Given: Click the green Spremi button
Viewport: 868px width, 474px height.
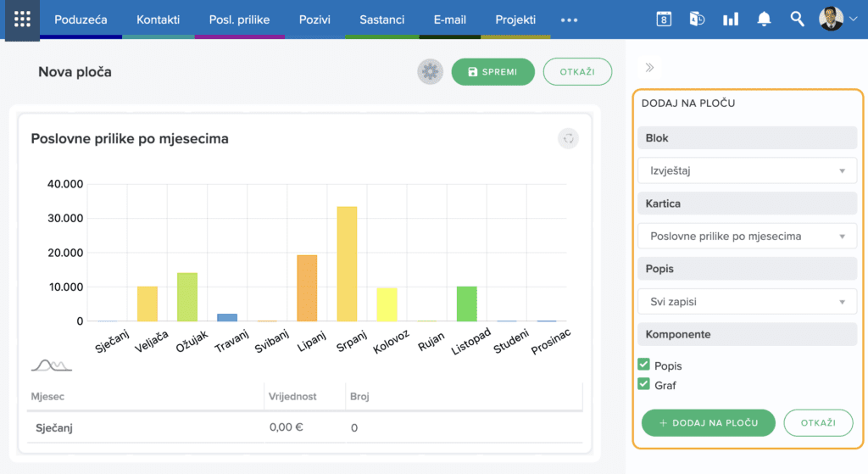Looking at the screenshot, I should (492, 72).
